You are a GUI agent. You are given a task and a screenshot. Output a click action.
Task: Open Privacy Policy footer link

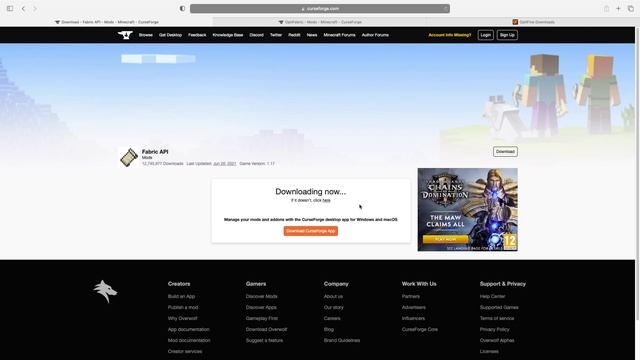495,329
